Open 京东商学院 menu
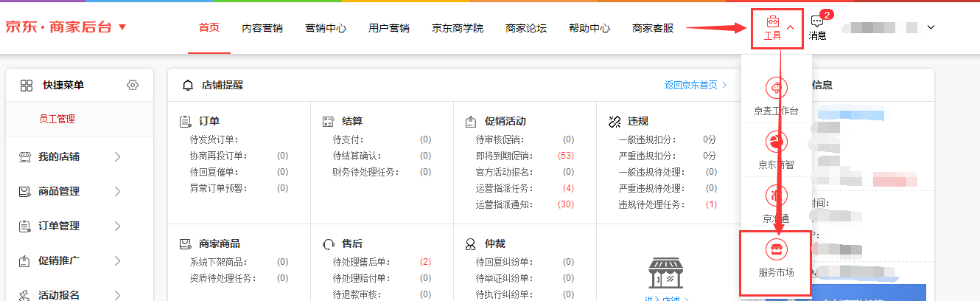The height and width of the screenshot is (301, 980). coord(458,28)
